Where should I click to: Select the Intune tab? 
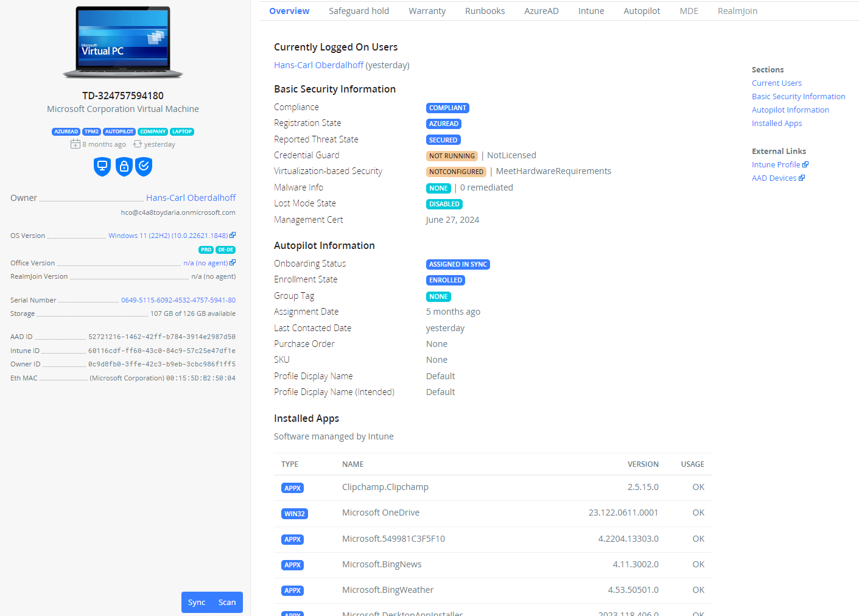[x=591, y=11]
